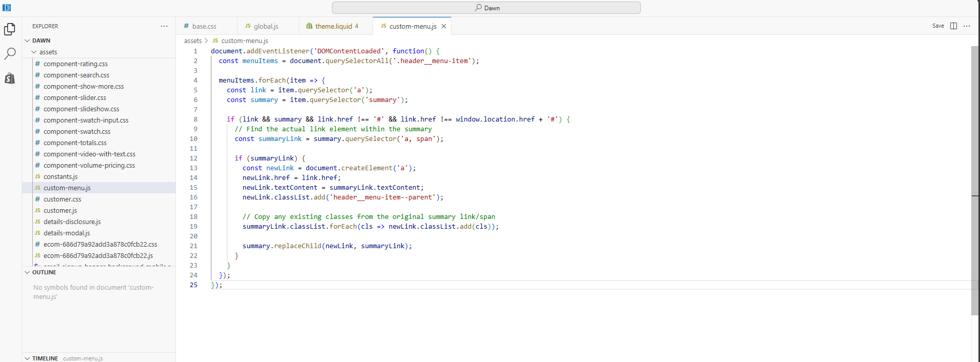The image size is (980, 362).
Task: Open the Explorer view in activity bar
Action: (10, 30)
